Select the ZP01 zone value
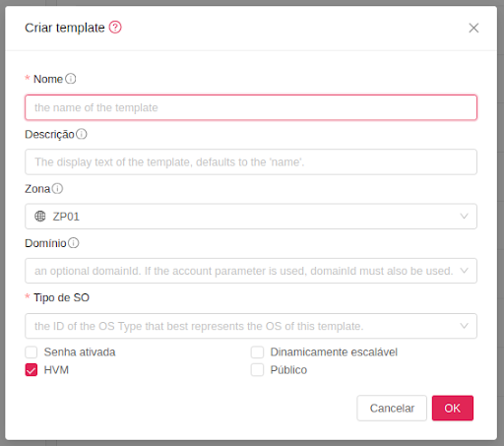The height and width of the screenshot is (446, 504). pyautogui.click(x=66, y=217)
